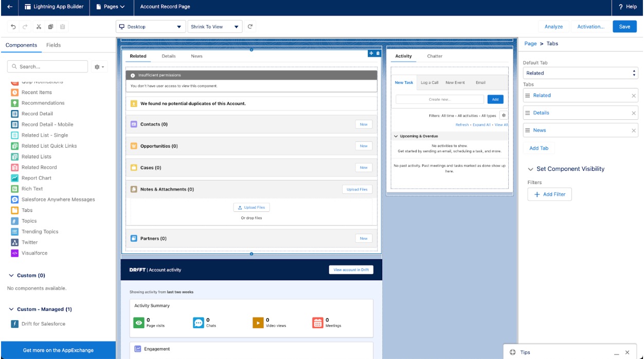The width and height of the screenshot is (644, 359).
Task: Remove the Details tab from Tabs list
Action: (x=634, y=113)
